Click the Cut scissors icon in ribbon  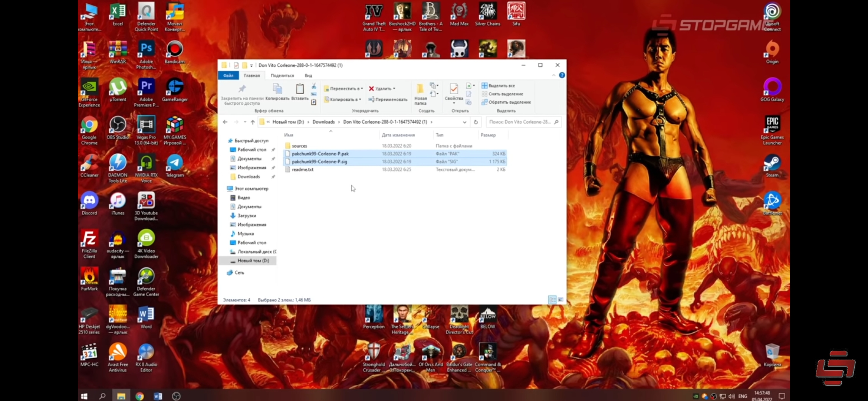pyautogui.click(x=314, y=86)
